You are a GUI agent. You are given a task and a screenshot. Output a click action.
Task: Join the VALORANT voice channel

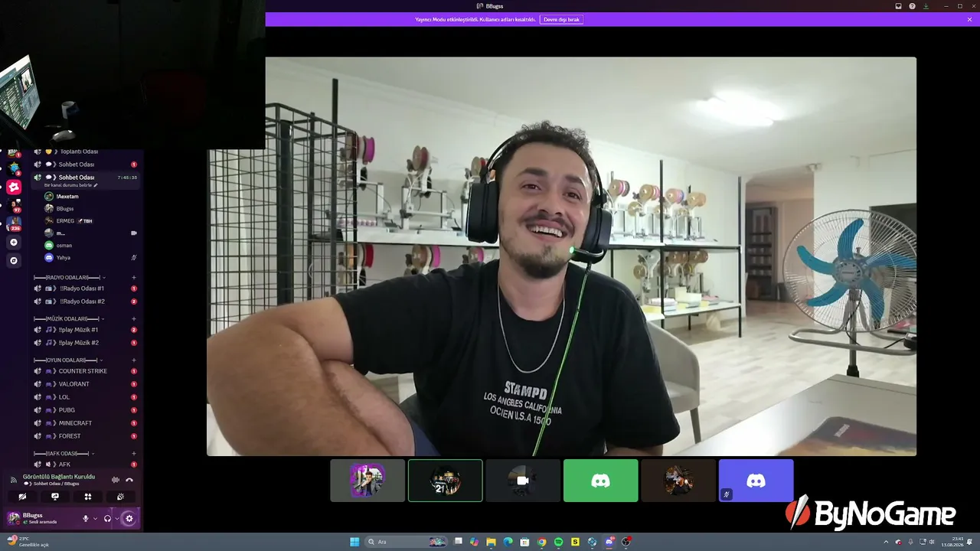tap(86, 384)
